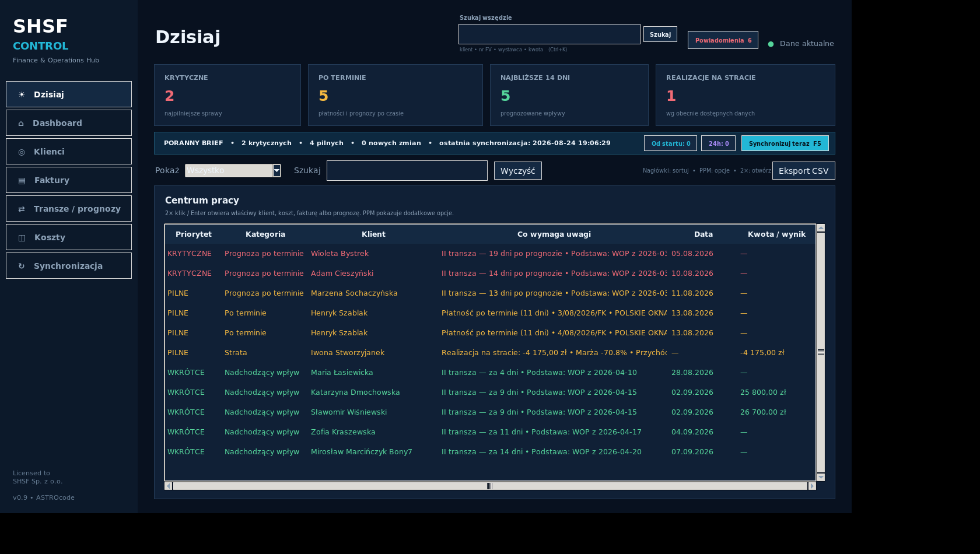Screen dimensions: 980x554
Task: Click the vertical scrollbar up arrow
Action: pos(821,228)
